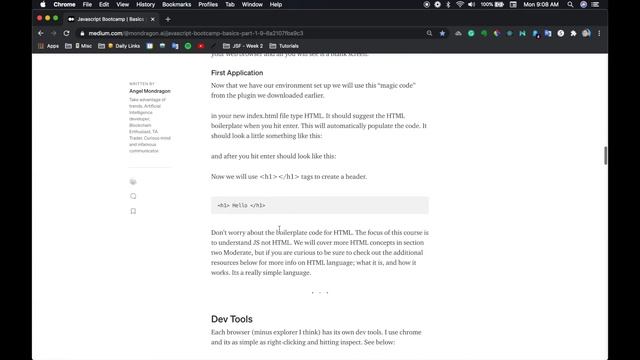Click the zoom magnifier in address bar
The width and height of the screenshot is (640, 360).
pyautogui.click(x=429, y=33)
